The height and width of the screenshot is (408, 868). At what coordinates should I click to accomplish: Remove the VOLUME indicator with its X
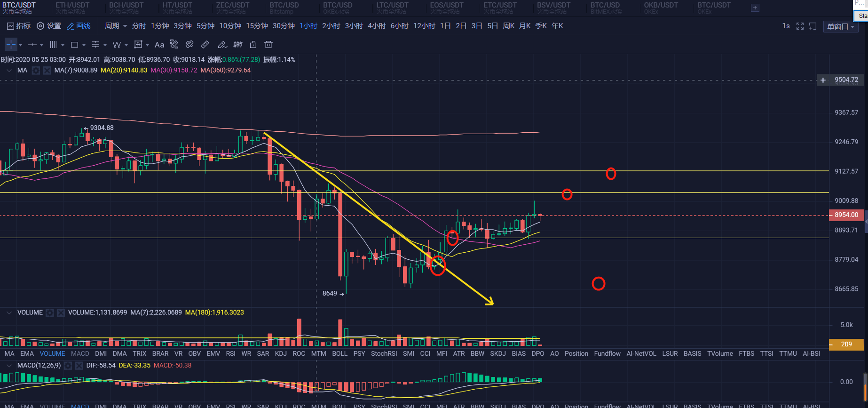pos(61,312)
